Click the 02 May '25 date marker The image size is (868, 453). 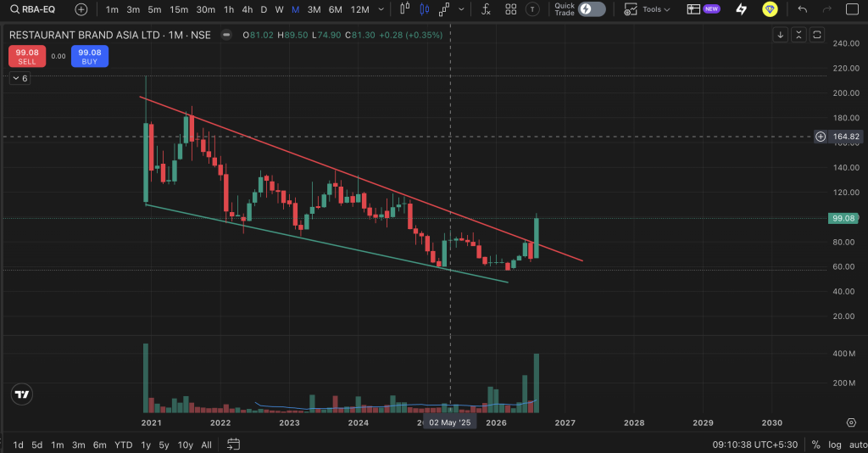click(x=450, y=422)
